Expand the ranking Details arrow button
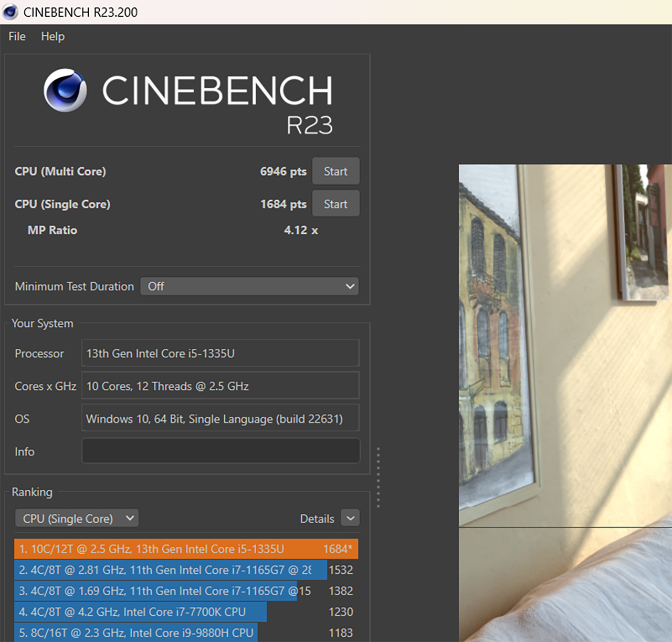Screen dimensions: 672x642 pos(350,519)
